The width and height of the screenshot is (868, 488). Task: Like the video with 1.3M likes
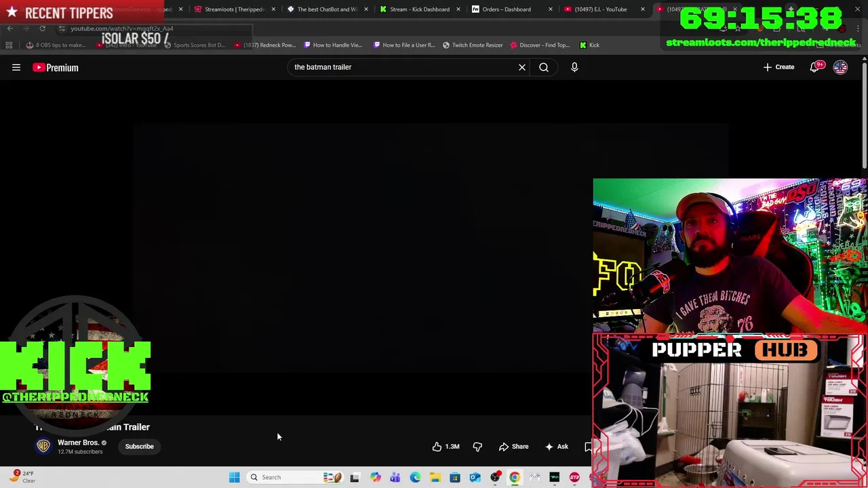[446, 447]
